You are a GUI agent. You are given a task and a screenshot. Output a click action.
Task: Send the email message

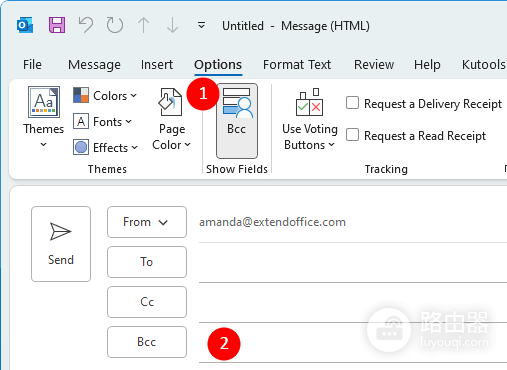tap(61, 244)
